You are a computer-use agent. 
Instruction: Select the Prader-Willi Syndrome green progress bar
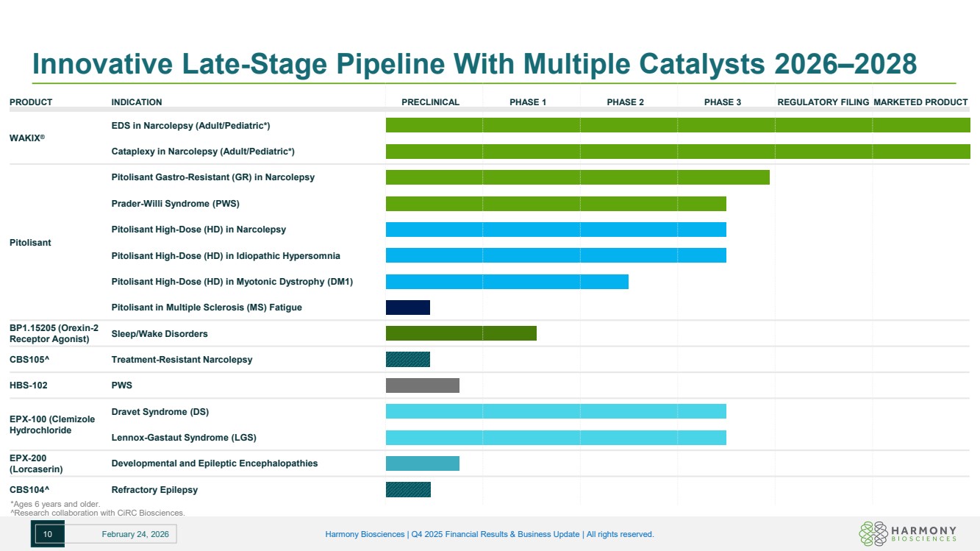[x=556, y=204]
